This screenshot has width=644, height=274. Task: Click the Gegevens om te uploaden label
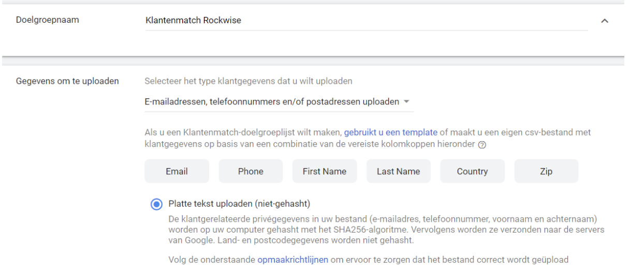[66, 81]
